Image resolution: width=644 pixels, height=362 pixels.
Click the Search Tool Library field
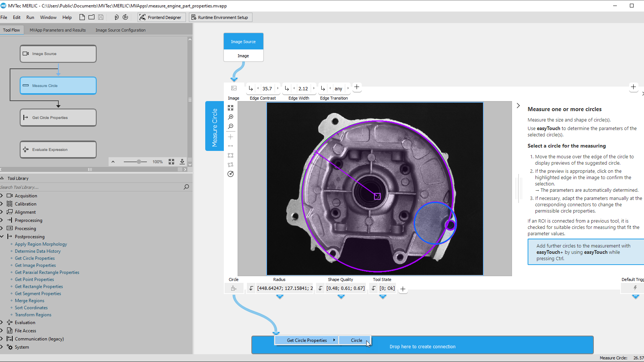(91, 187)
